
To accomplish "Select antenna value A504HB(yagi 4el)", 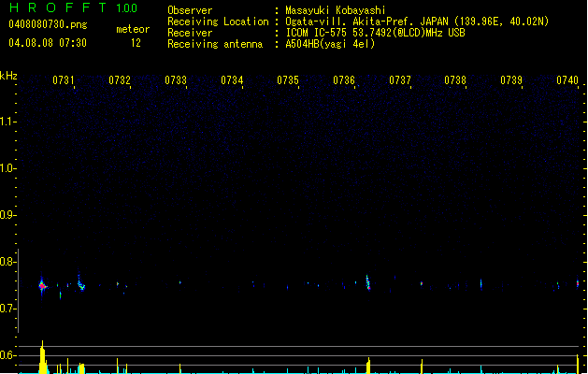I will [330, 44].
